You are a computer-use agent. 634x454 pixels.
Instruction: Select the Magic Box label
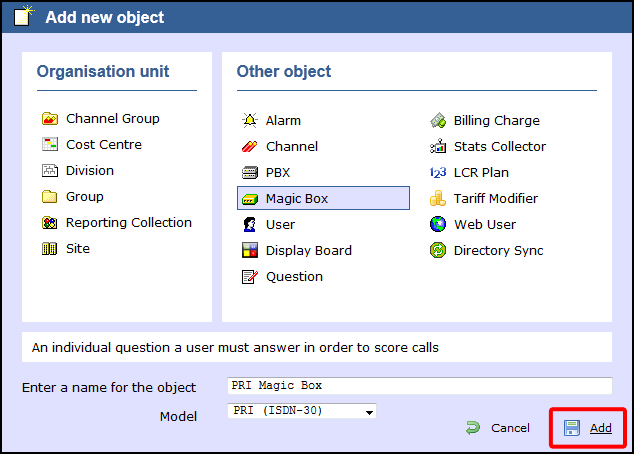coord(297,198)
